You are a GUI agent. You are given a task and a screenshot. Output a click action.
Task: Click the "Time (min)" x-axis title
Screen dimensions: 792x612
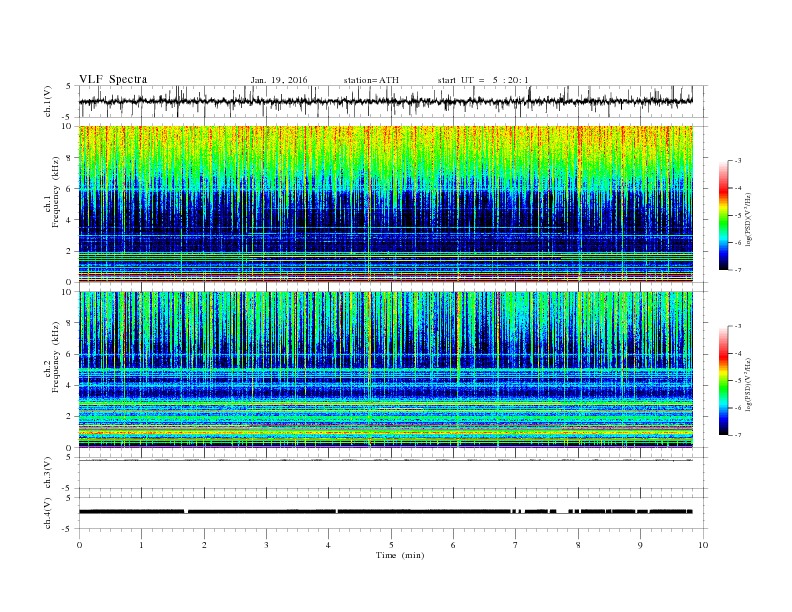pos(400,555)
